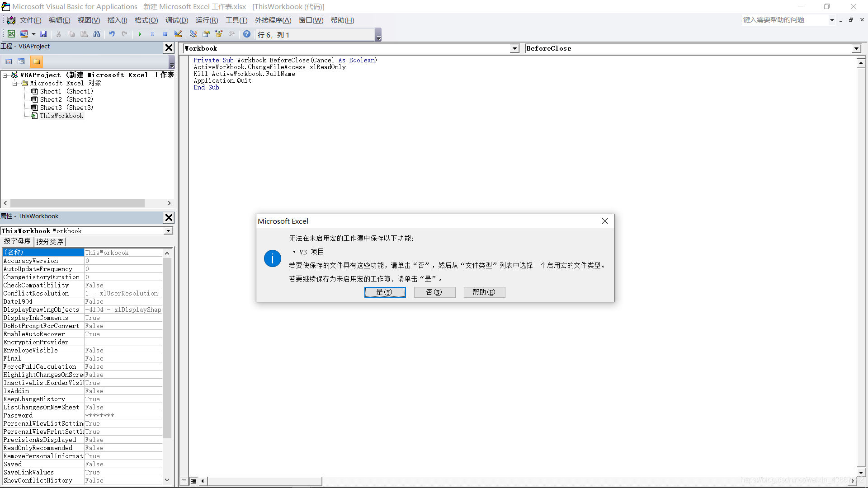Switch to 按字母序 tab

click(17, 241)
